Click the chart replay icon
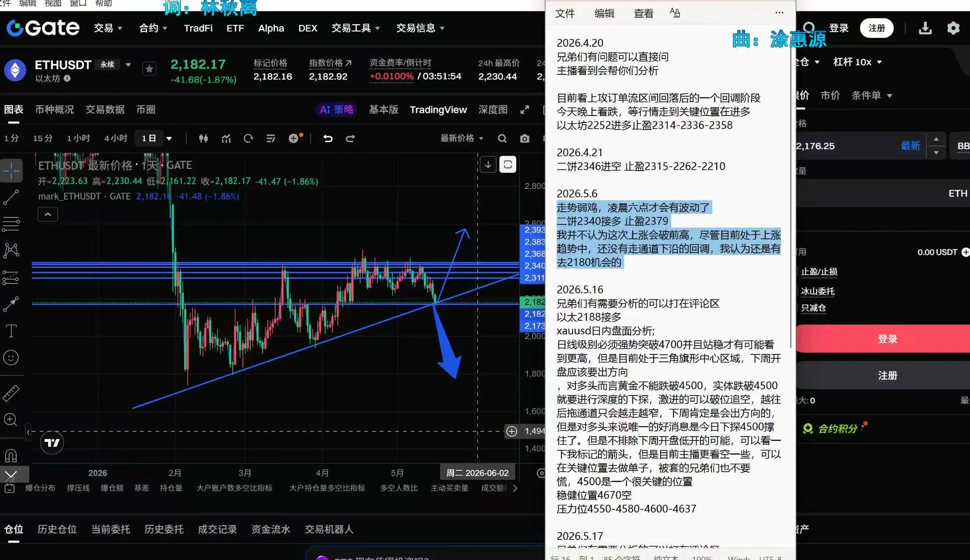This screenshot has width=970, height=560. click(249, 139)
